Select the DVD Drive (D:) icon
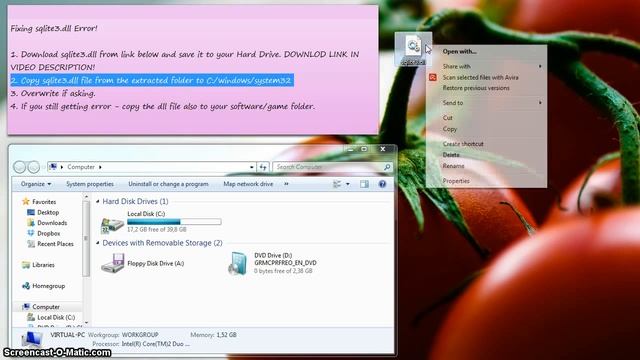640x360 pixels. click(238, 263)
